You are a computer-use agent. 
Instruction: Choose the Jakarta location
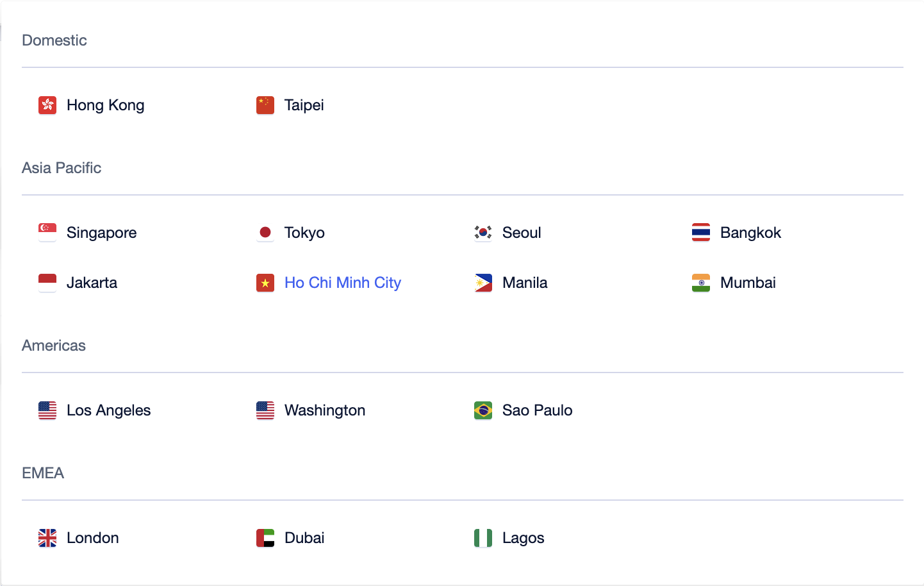[x=92, y=283]
